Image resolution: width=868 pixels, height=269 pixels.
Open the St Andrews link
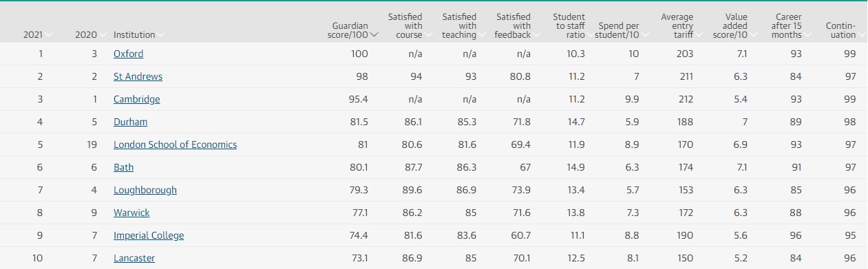tap(138, 76)
